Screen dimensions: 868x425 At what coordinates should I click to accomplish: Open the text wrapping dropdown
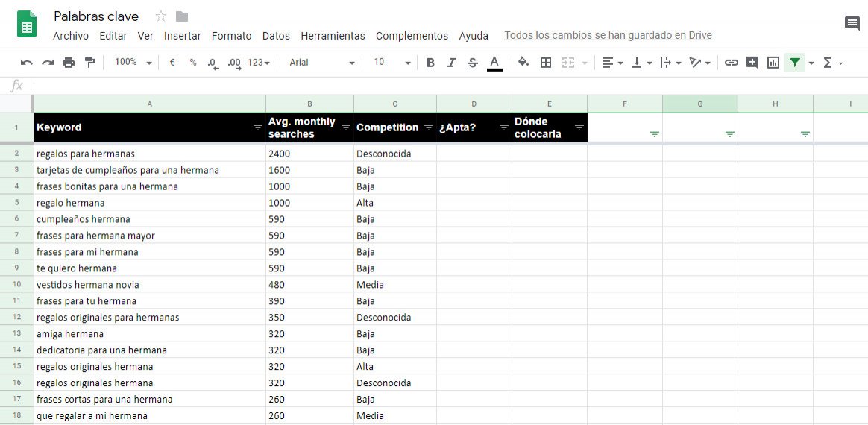click(670, 63)
